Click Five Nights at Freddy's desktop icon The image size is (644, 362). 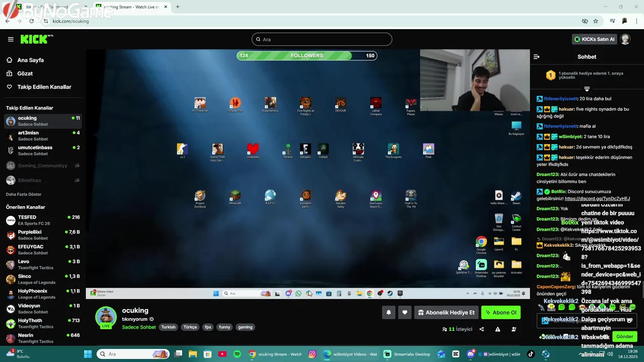[x=305, y=106]
